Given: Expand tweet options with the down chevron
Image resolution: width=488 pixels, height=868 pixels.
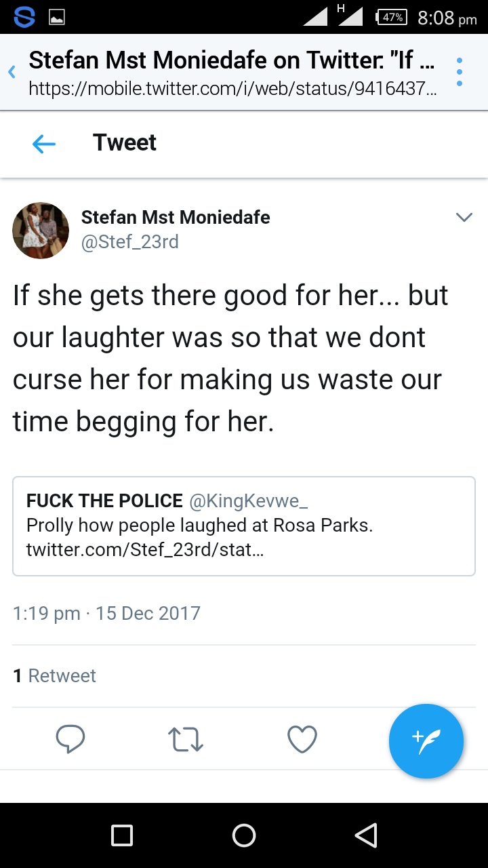Looking at the screenshot, I should coord(464,218).
